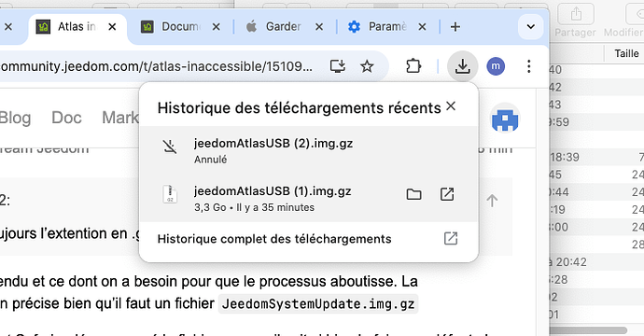The image size is (644, 336).
Task: Open the Chrome downloads button in toolbar
Action: coord(462,66)
